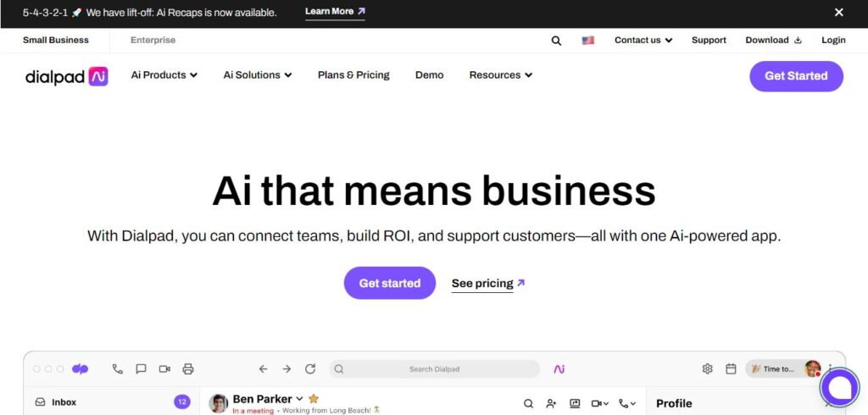
Task: Switch to the Enterprise tab
Action: 153,41
